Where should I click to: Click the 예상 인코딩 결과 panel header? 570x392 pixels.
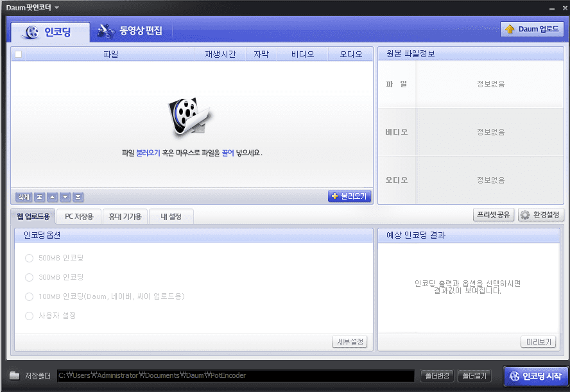click(x=469, y=235)
